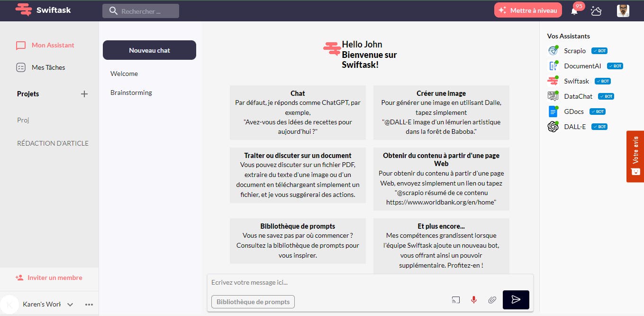Select the Chat suggestion card
This screenshot has width=644, height=316.
tap(298, 112)
